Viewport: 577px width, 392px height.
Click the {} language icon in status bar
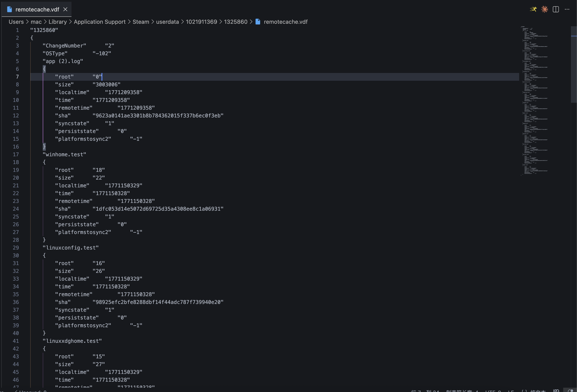525,390
